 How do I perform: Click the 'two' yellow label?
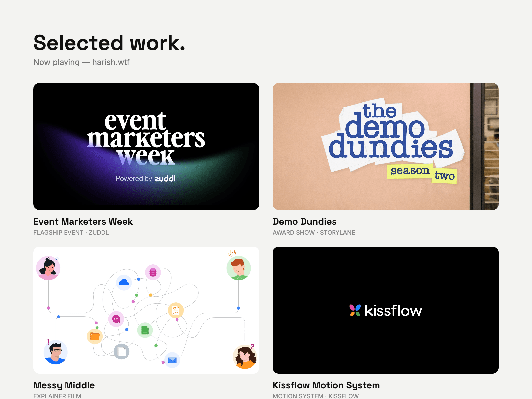[x=445, y=176]
